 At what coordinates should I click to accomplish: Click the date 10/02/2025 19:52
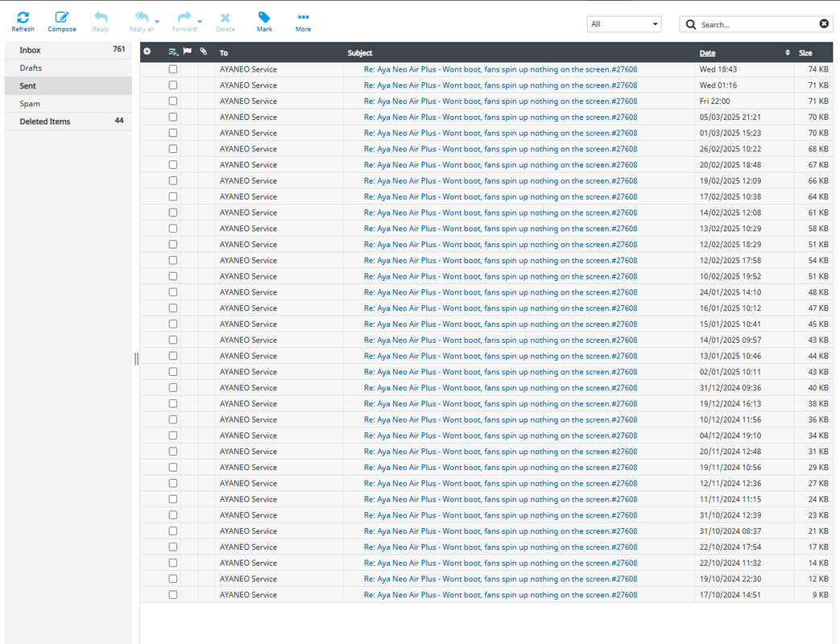tap(730, 276)
